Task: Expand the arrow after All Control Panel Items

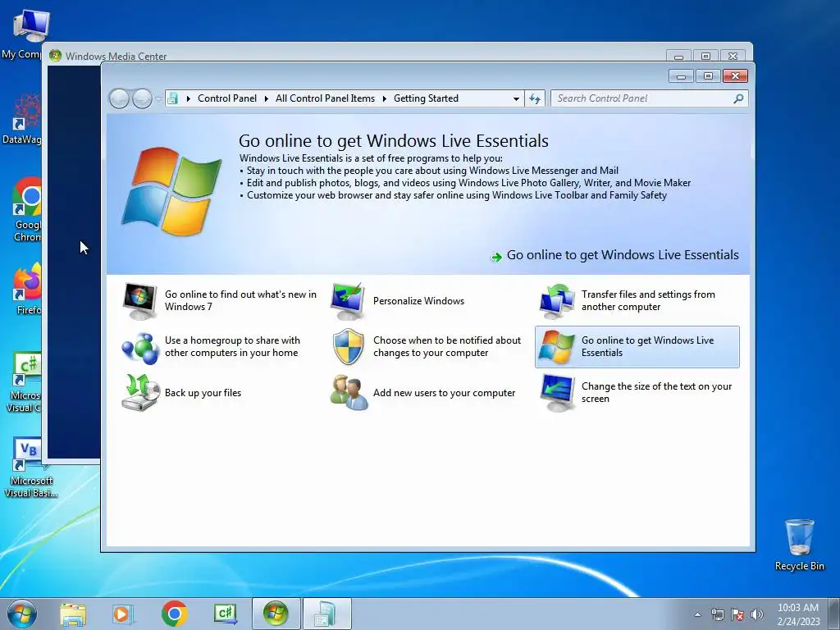Action: click(x=384, y=98)
